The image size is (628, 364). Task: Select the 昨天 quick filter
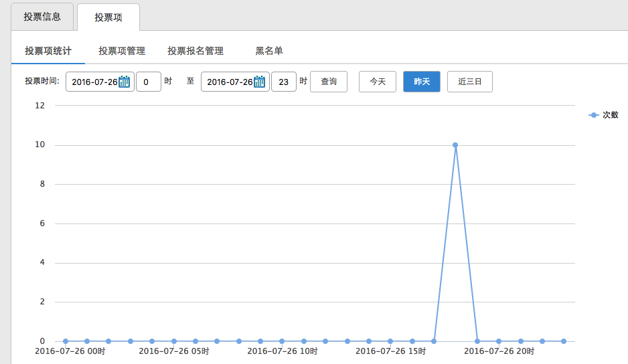[x=422, y=82]
